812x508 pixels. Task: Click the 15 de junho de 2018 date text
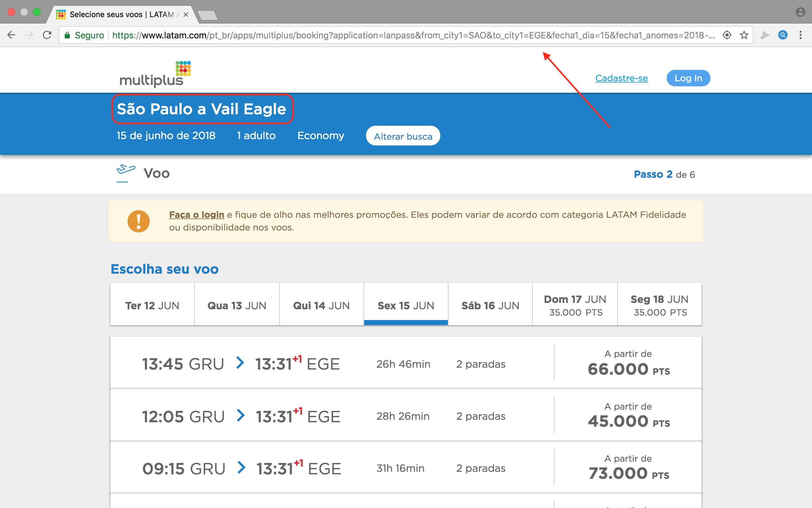point(166,135)
